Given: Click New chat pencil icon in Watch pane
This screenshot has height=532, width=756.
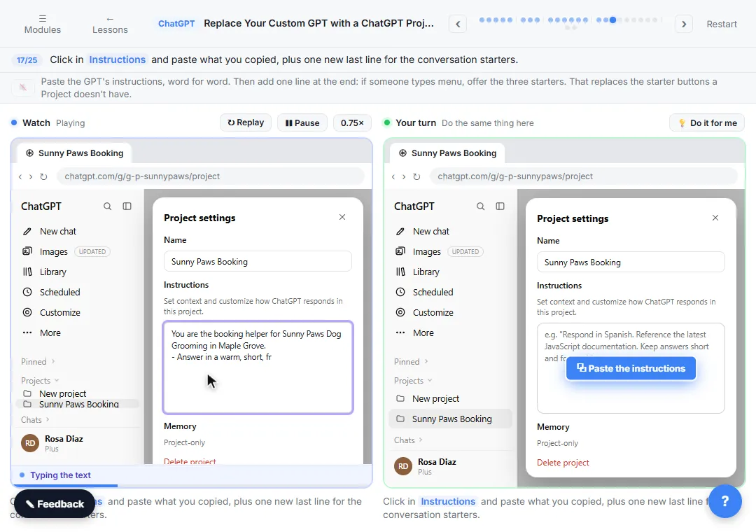Looking at the screenshot, I should click(27, 232).
